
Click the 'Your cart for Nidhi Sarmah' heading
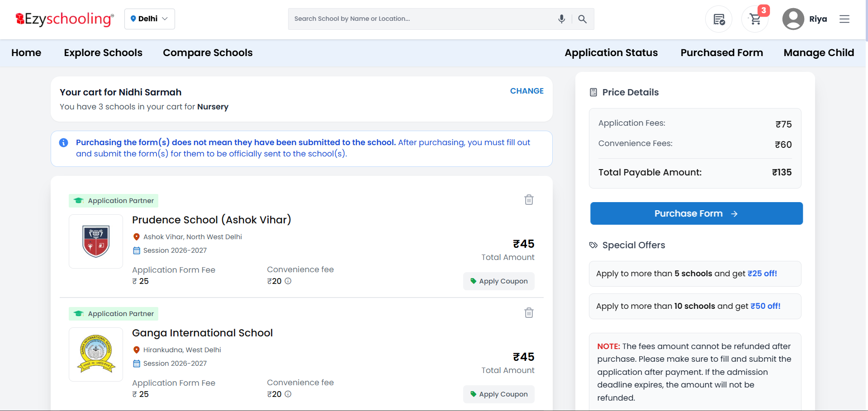[120, 92]
